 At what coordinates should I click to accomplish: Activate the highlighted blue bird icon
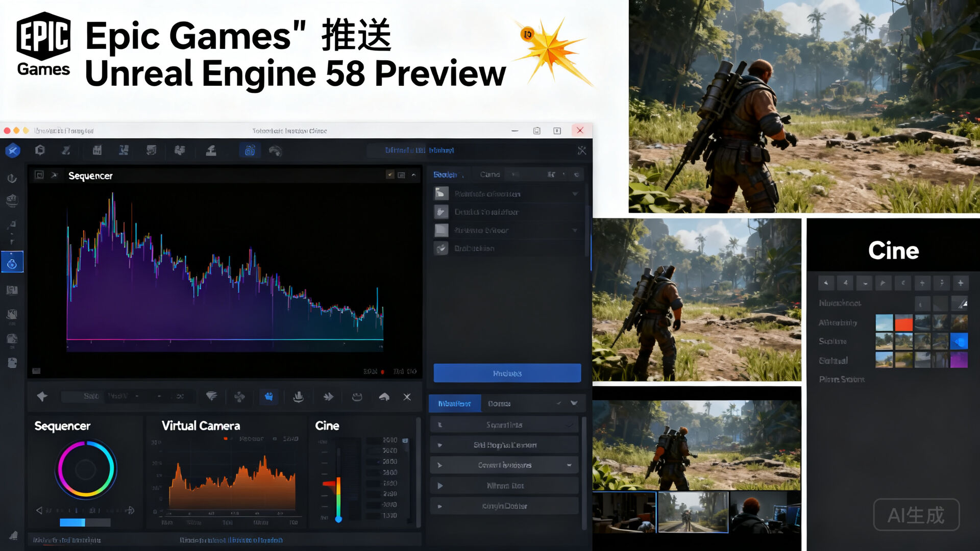(x=268, y=396)
